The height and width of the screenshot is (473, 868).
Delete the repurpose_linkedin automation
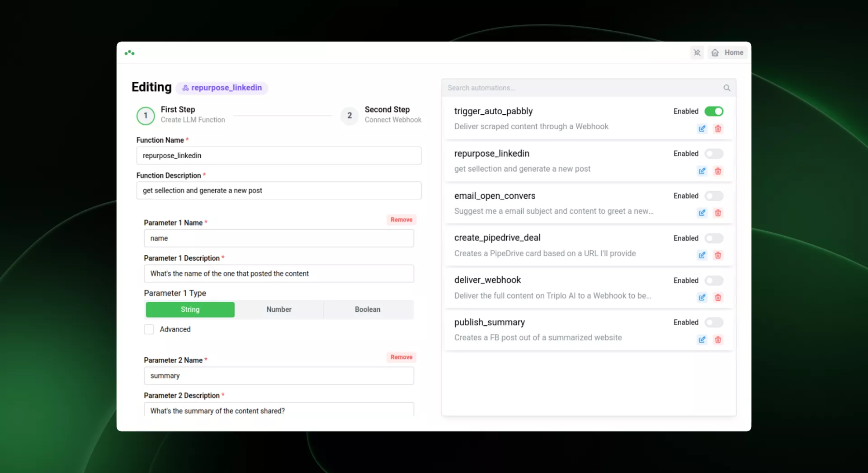pyautogui.click(x=718, y=171)
